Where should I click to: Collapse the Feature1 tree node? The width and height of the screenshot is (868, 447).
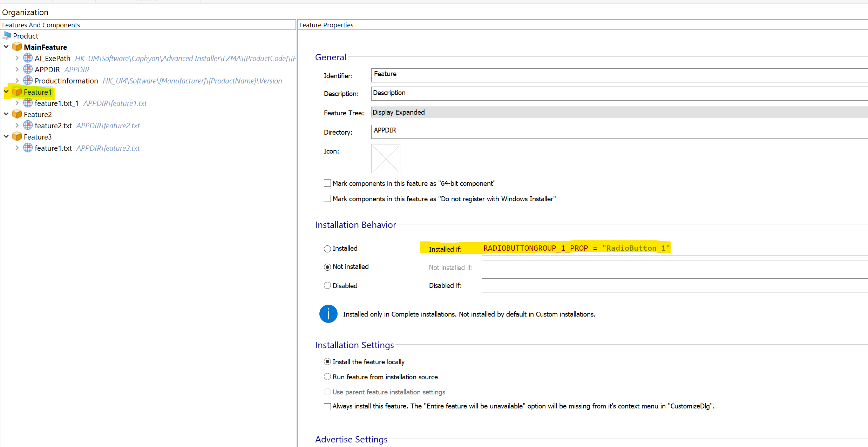(x=6, y=92)
